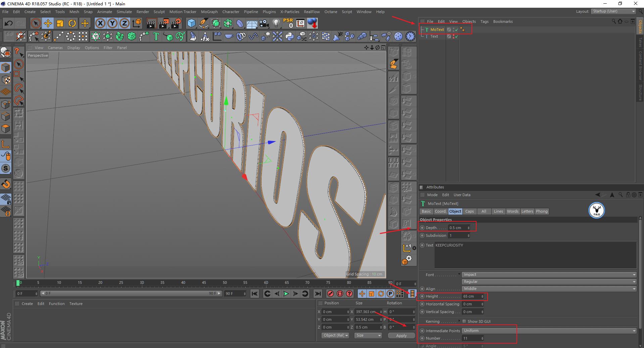Toggle the green enable checkmark on MoText
Viewport: 644px width, 348px height.
click(456, 30)
